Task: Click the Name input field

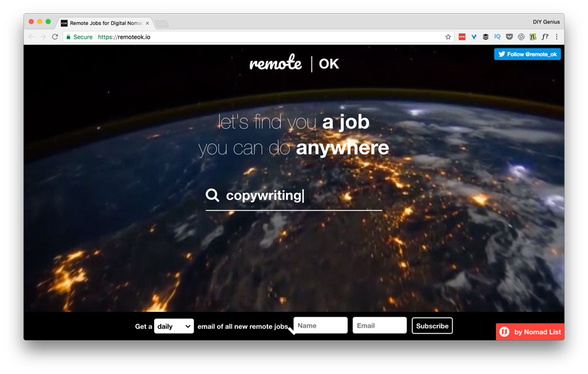Action: pos(320,325)
